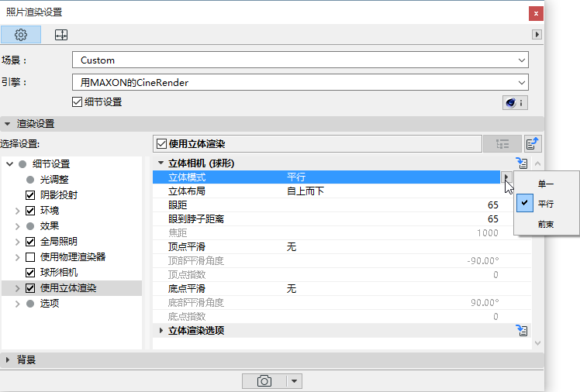Select 选项 in the settings tree

coord(50,304)
